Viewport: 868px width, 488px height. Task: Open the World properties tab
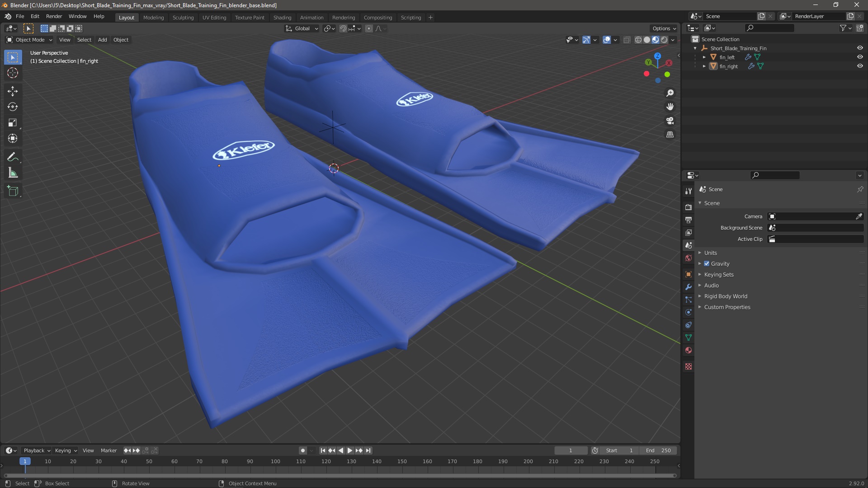click(689, 258)
